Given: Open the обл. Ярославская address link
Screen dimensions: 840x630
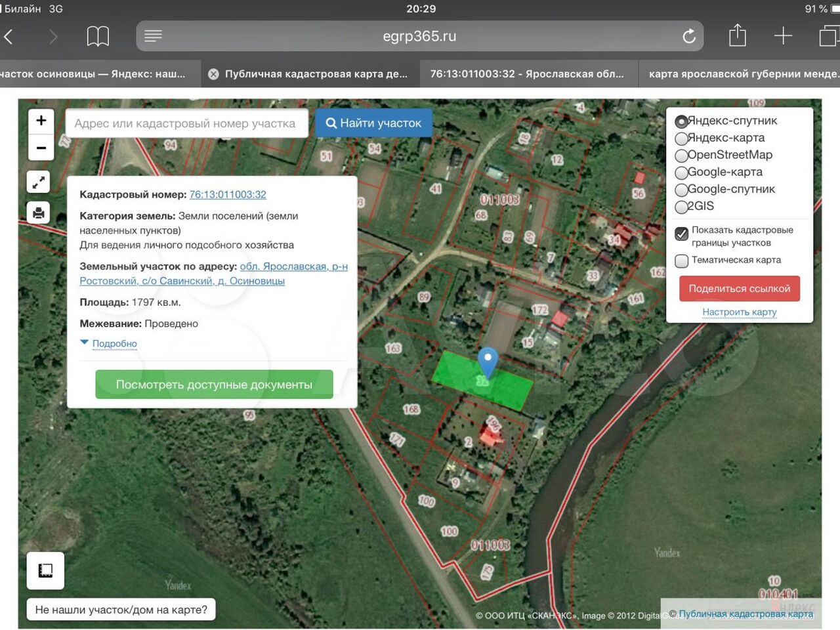Looking at the screenshot, I should (214, 274).
